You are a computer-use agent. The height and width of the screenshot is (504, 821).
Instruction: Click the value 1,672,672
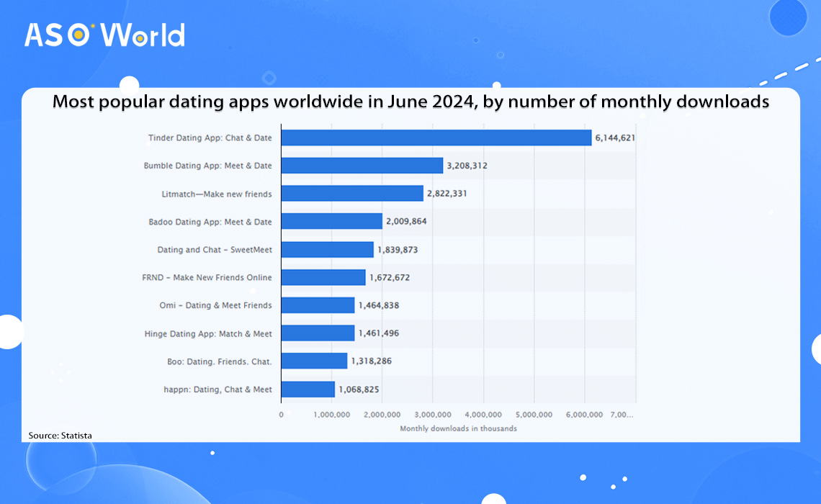pyautogui.click(x=390, y=277)
